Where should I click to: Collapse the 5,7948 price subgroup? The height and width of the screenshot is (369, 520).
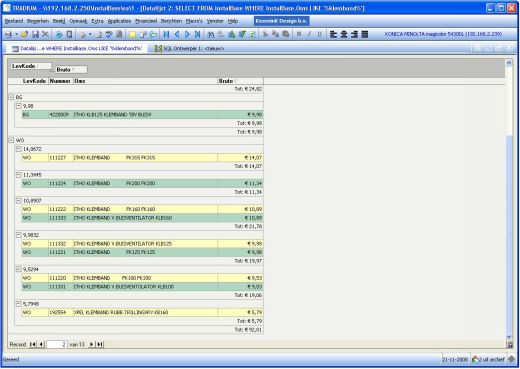19,304
